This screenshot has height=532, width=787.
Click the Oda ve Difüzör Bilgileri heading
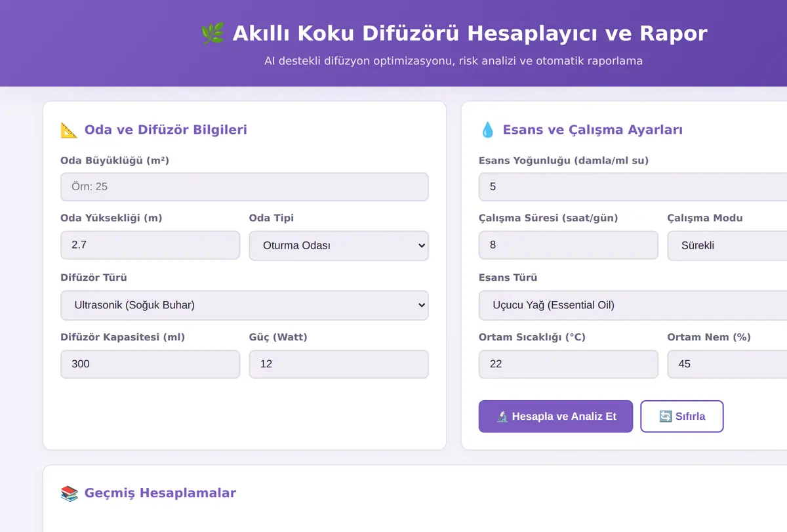point(166,130)
